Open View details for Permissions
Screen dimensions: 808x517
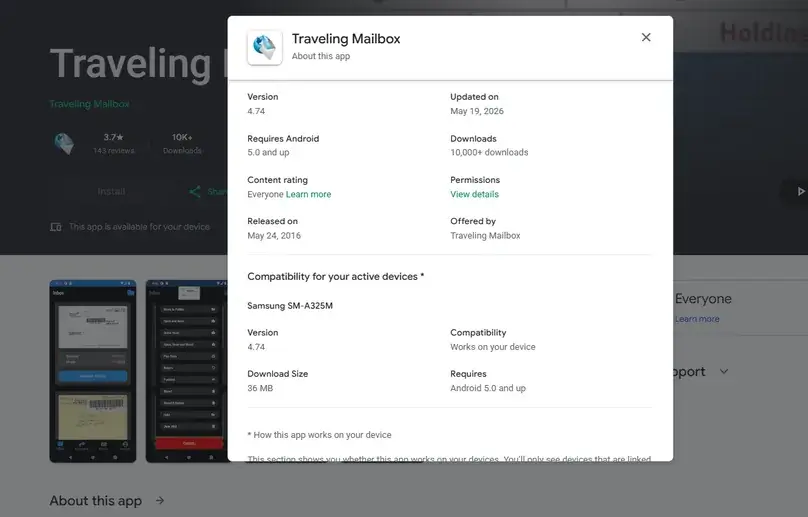tap(474, 194)
